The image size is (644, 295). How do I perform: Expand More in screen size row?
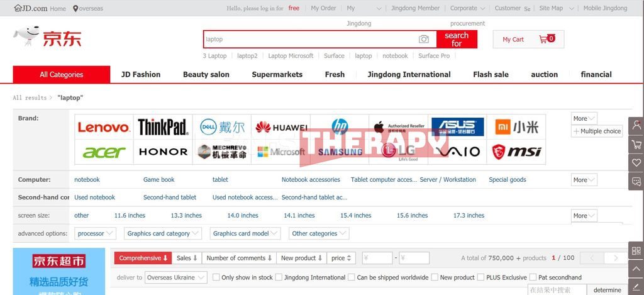point(584,215)
